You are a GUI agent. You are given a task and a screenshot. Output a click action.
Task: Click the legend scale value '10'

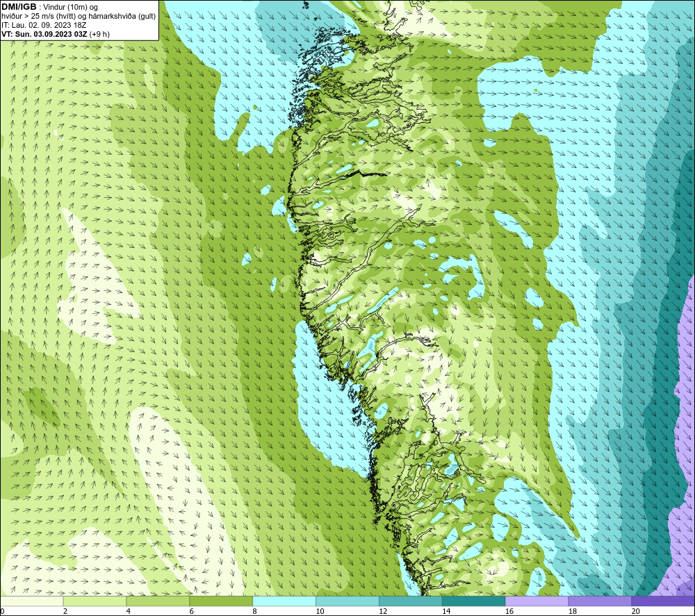(320, 612)
